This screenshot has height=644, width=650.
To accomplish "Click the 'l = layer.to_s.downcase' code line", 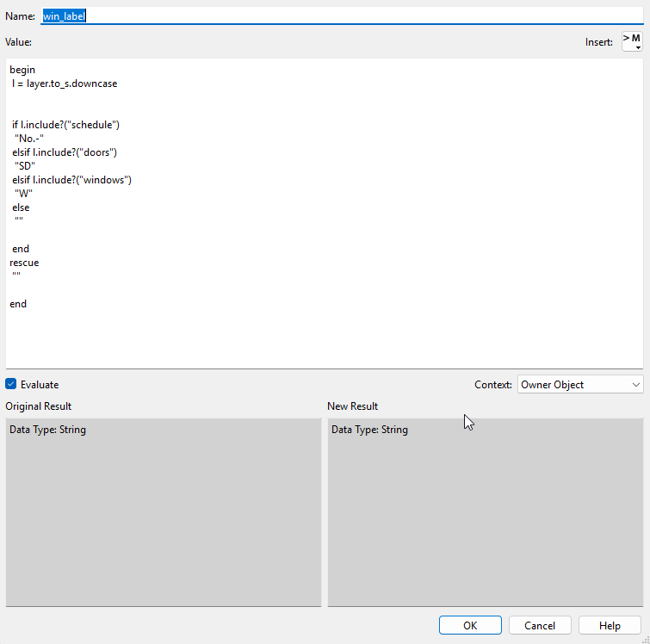I will pyautogui.click(x=65, y=84).
